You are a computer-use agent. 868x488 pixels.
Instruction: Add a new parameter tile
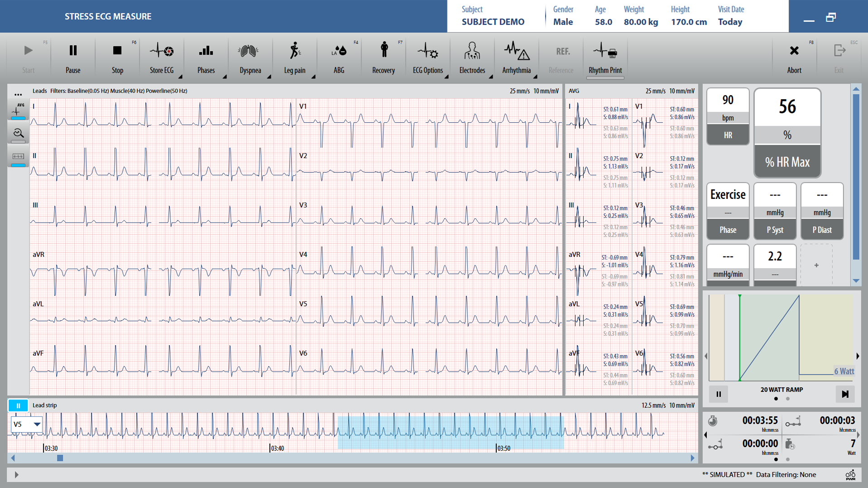816,266
